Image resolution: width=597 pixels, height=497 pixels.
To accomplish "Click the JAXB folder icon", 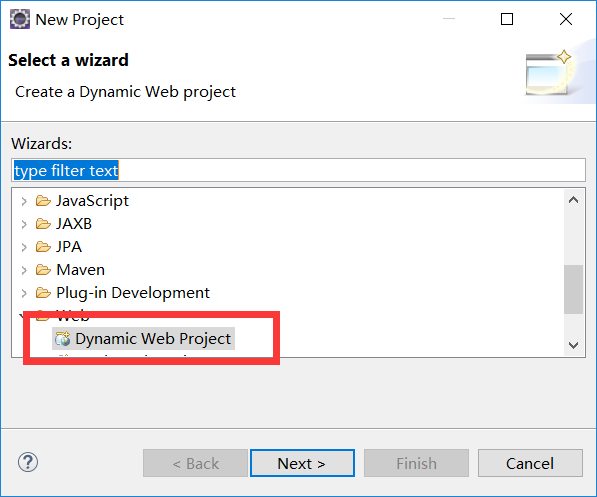I will 43,224.
